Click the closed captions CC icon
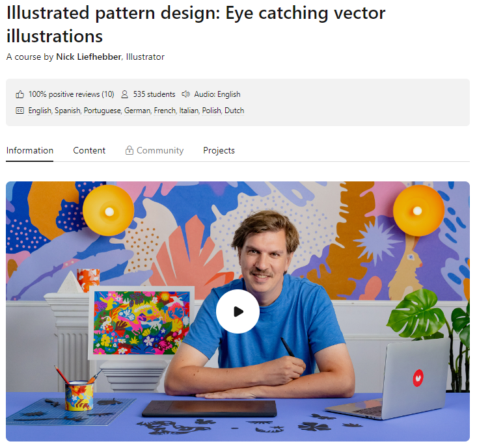477x448 pixels. 20,111
